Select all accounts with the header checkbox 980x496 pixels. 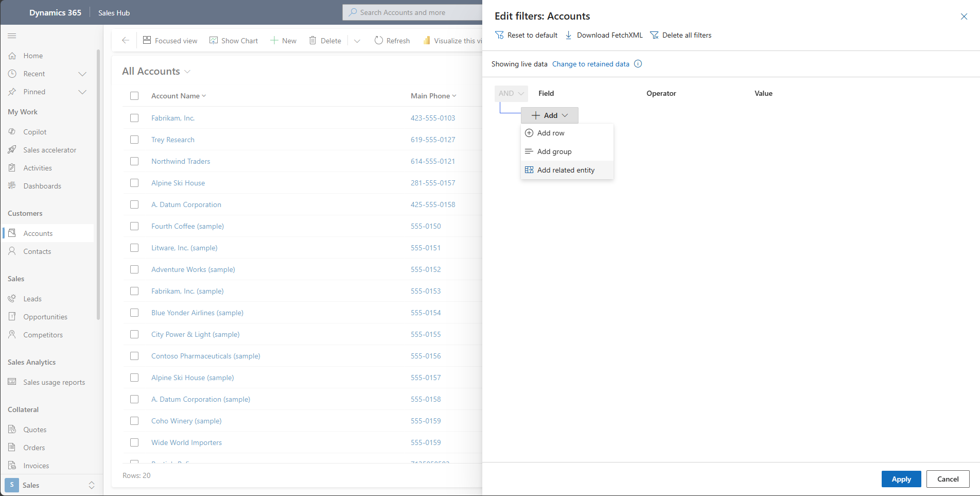tap(134, 96)
